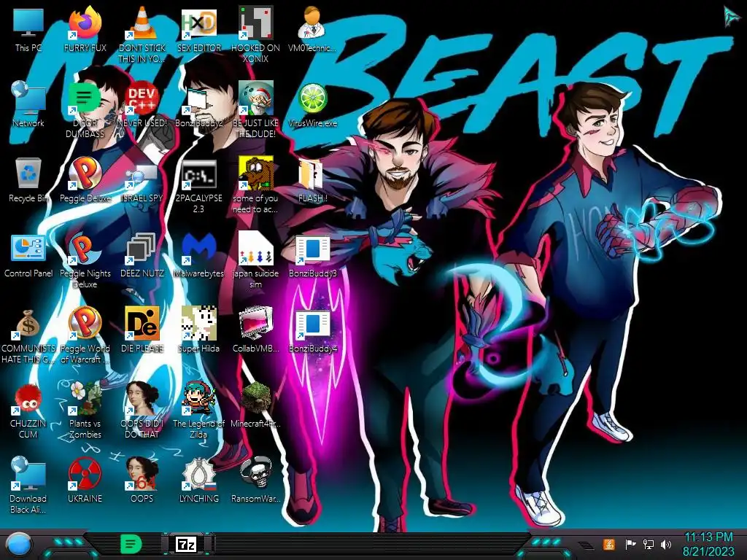This screenshot has height=560, width=747.
Task: Click the volume speaker tray icon
Action: pyautogui.click(x=667, y=544)
